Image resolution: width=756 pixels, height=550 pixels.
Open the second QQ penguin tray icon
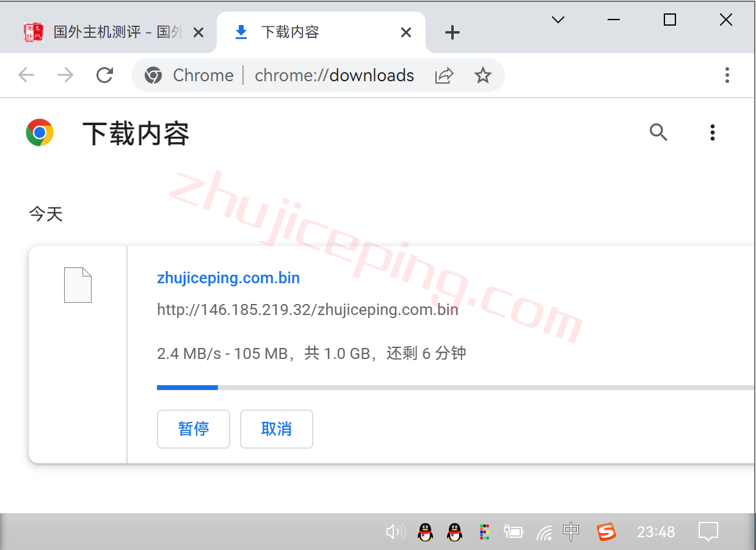click(x=454, y=532)
